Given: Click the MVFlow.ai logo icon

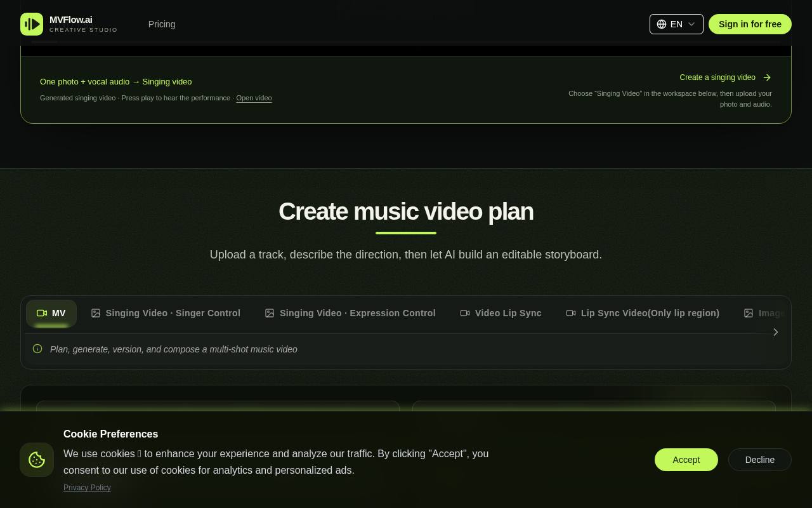Looking at the screenshot, I should pyautogui.click(x=32, y=24).
